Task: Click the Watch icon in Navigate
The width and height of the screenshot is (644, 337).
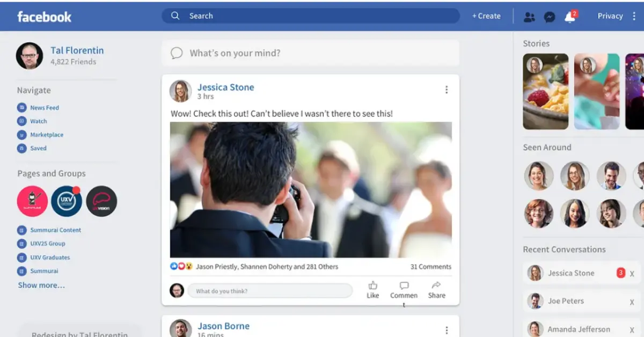Action: pyautogui.click(x=21, y=121)
